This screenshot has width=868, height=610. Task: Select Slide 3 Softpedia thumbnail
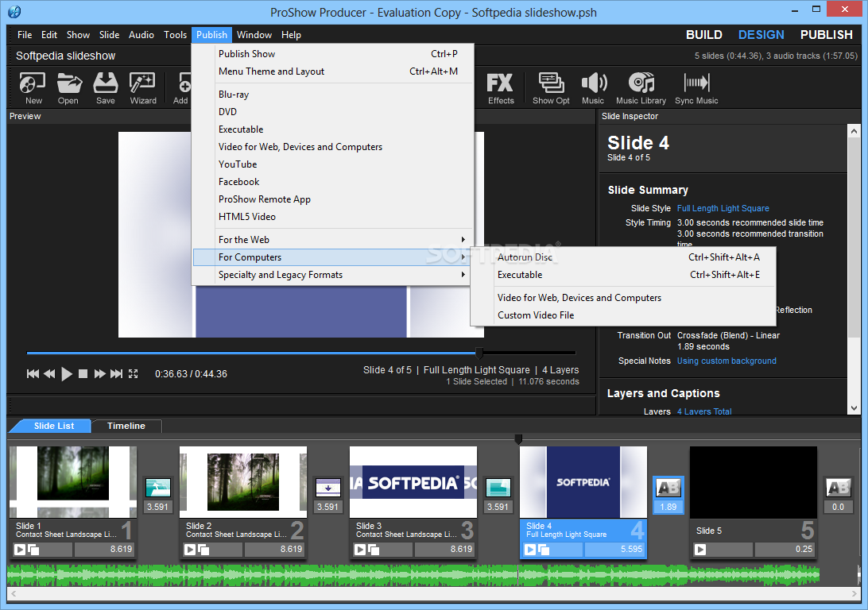[x=413, y=481]
